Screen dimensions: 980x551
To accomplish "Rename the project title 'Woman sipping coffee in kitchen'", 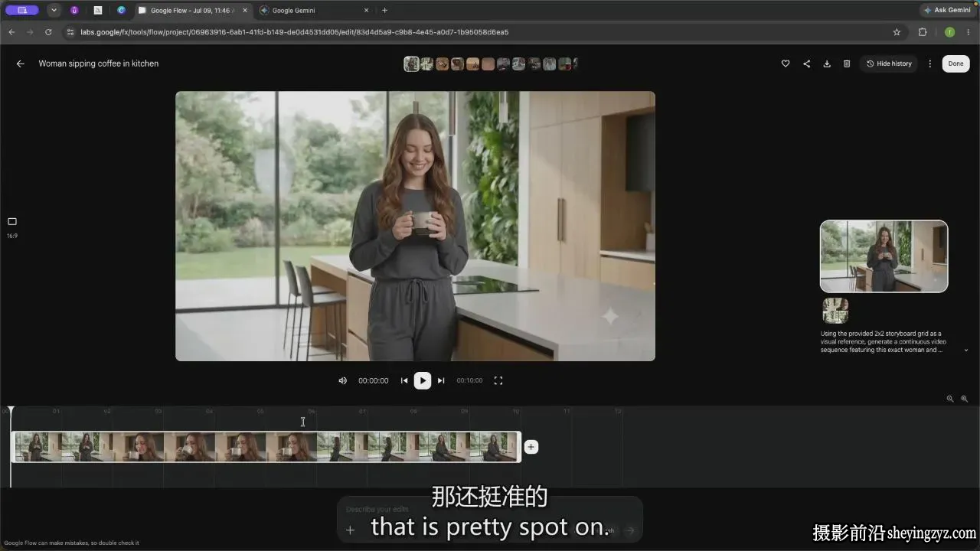I will [x=99, y=64].
